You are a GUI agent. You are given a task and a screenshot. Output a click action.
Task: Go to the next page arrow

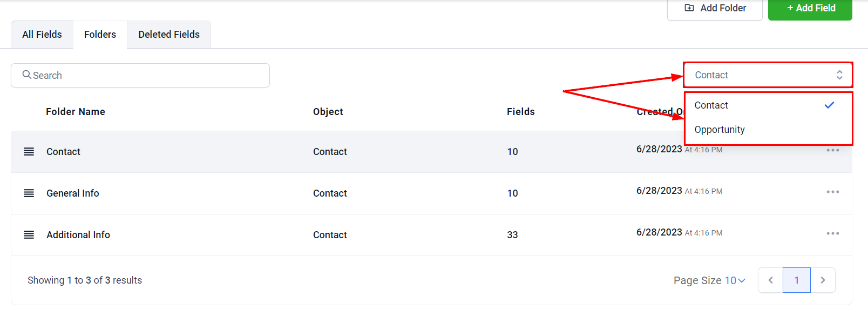coord(823,280)
